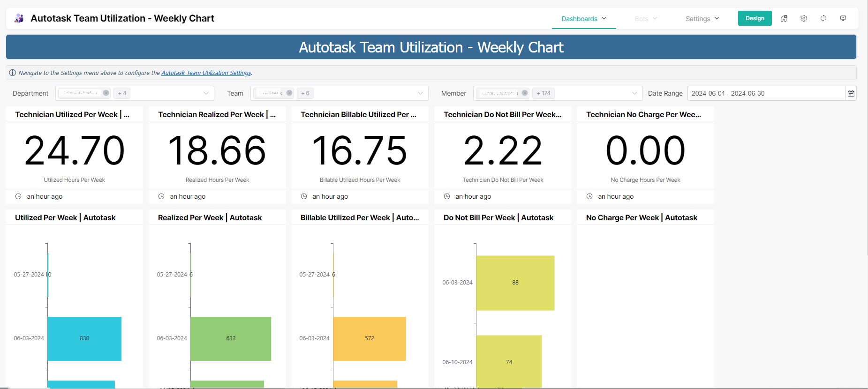
Task: Open the Dashboards menu
Action: pyautogui.click(x=584, y=19)
